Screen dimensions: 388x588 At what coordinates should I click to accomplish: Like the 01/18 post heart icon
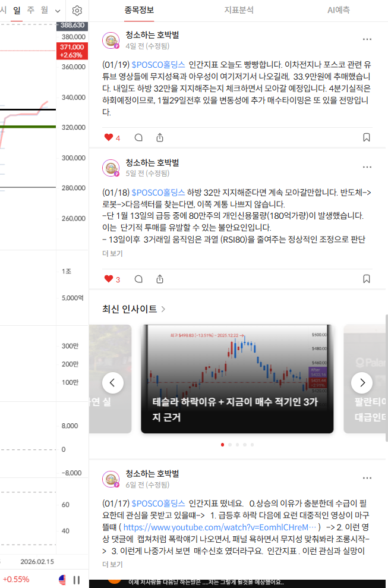pyautogui.click(x=109, y=279)
